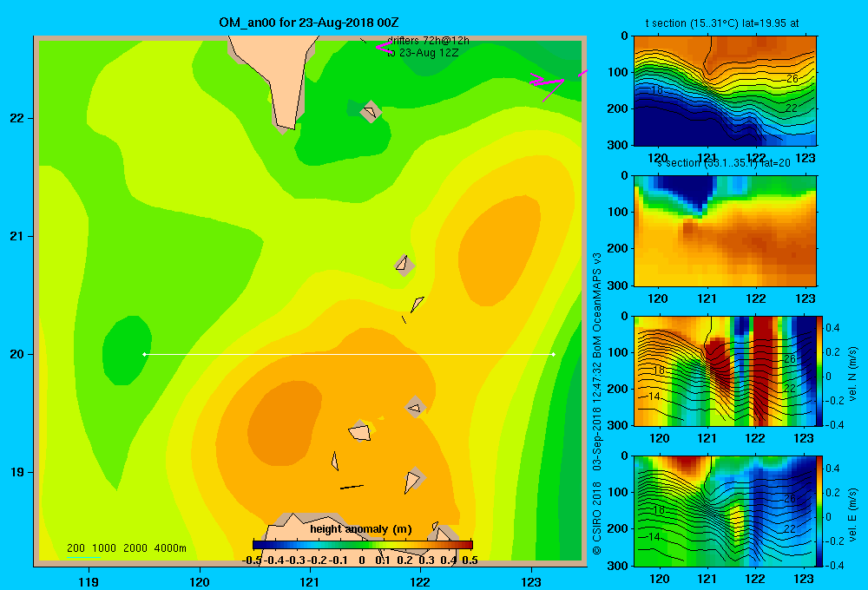Click the '14' contour label in the vel. N section

point(654,397)
